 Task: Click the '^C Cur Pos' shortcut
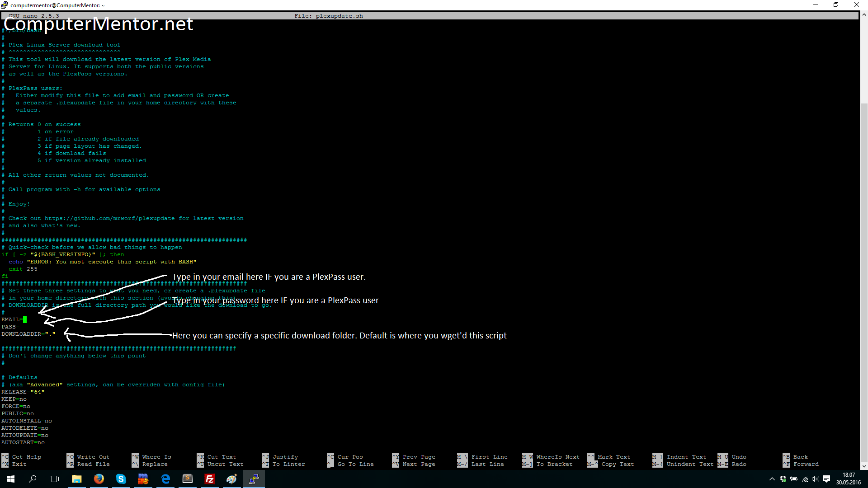345,457
